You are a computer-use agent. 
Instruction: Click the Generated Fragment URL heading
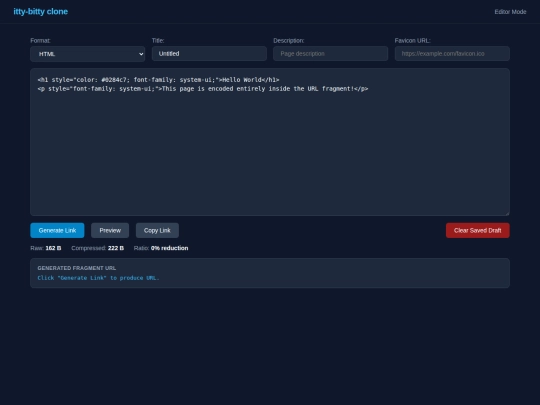point(77,268)
